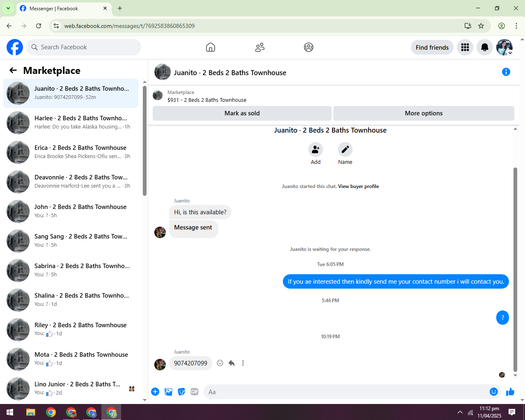Reply to the 9074207099 message

(232, 363)
